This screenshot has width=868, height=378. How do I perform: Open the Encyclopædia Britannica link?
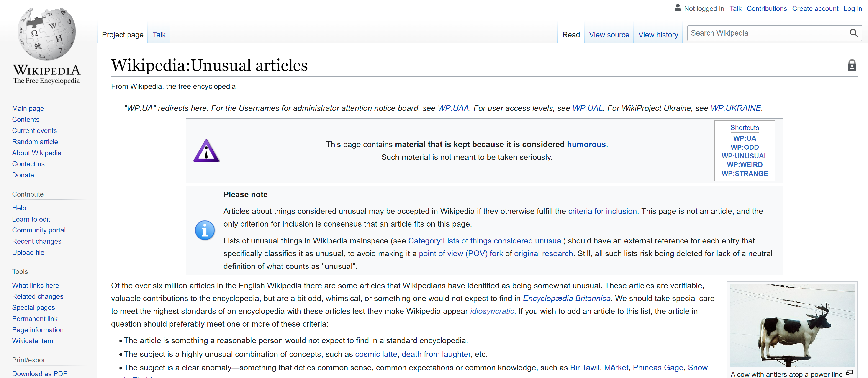[x=566, y=299]
